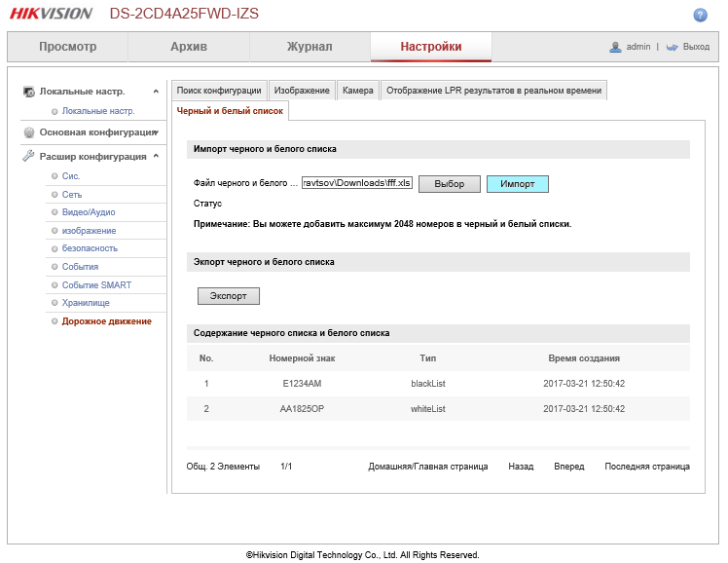728x563 pixels.
Task: Collapse the Расшир конфигурация section chevron
Action: pyautogui.click(x=156, y=156)
